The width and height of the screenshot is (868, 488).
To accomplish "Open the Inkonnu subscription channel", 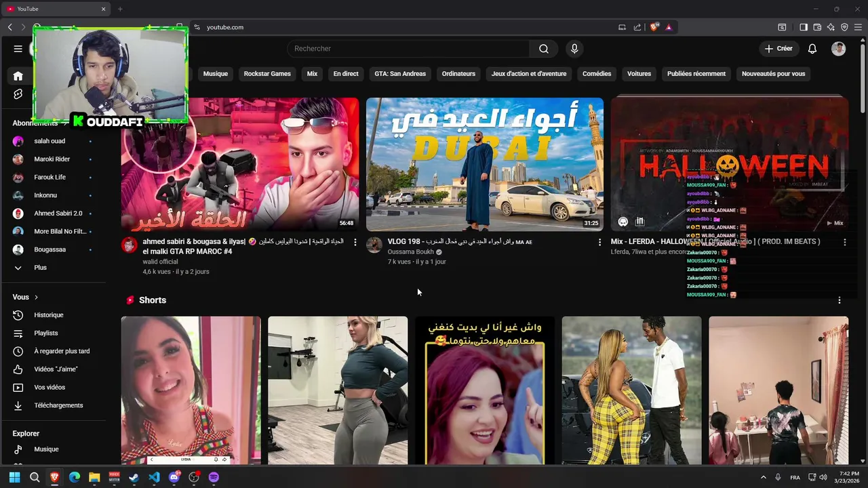I will [x=45, y=195].
